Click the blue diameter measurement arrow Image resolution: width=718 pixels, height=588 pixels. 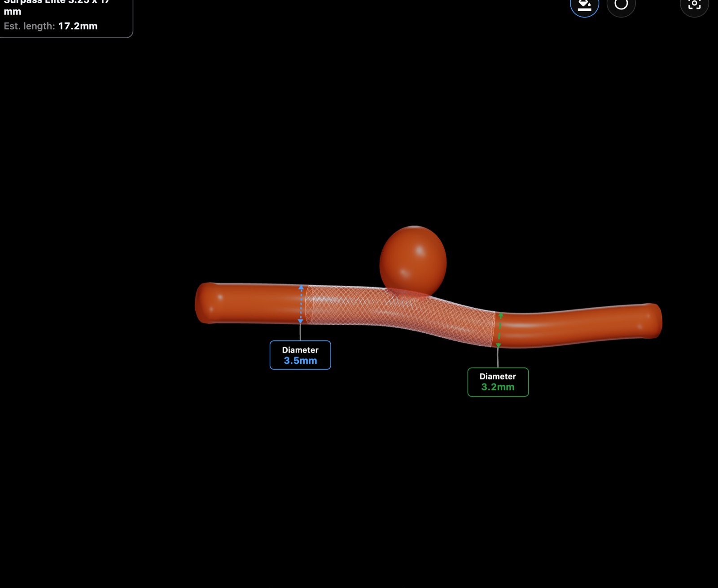click(301, 304)
